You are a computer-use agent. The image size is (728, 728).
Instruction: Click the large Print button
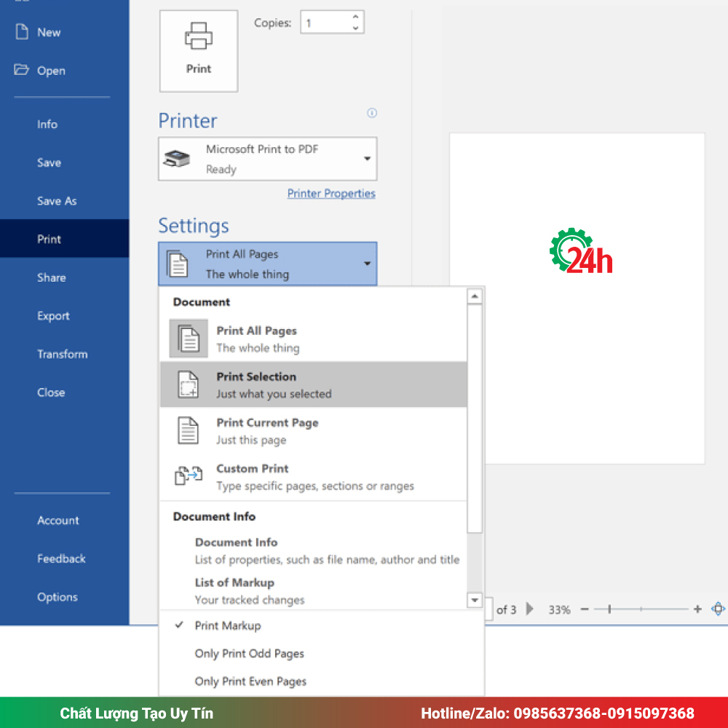pyautogui.click(x=199, y=51)
